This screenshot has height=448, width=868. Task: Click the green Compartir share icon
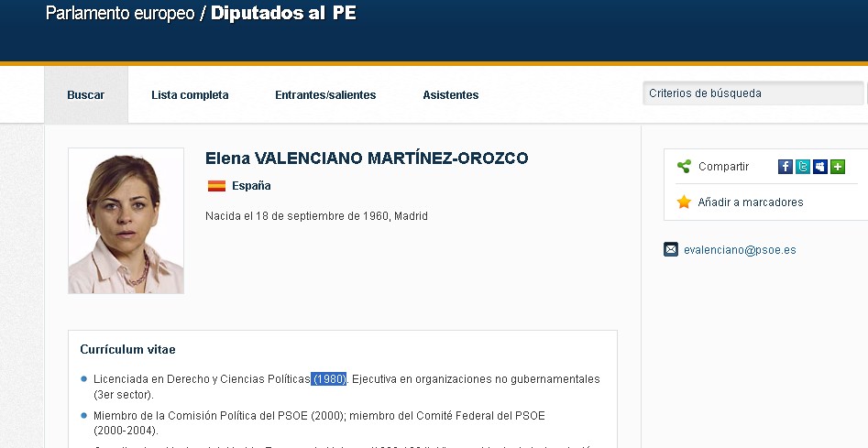684,167
